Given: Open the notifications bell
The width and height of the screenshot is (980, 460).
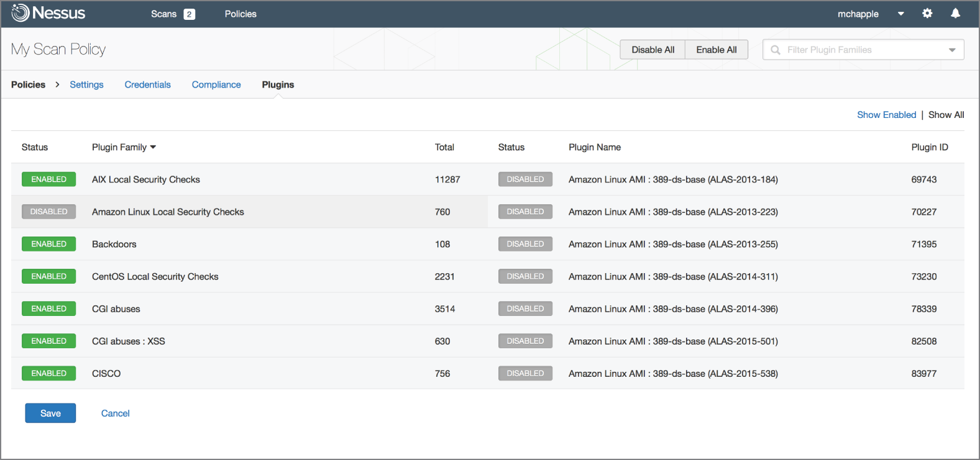Looking at the screenshot, I should [955, 13].
